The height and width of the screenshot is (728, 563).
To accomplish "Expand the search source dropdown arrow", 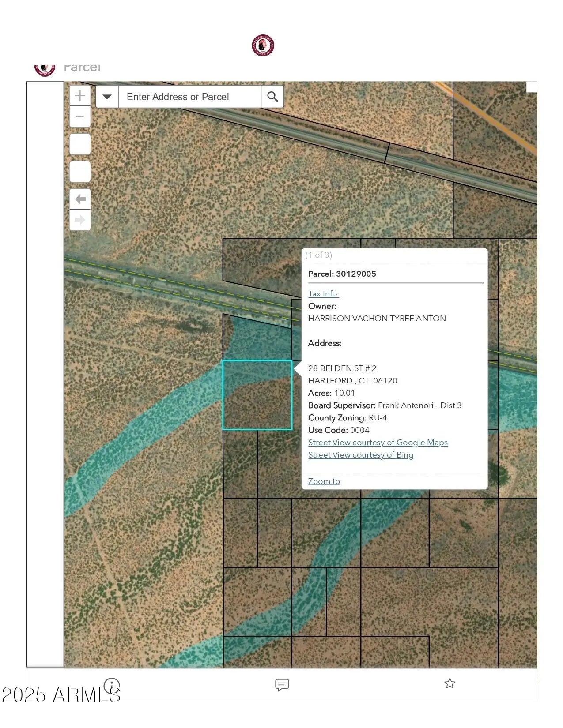I will pyautogui.click(x=107, y=97).
